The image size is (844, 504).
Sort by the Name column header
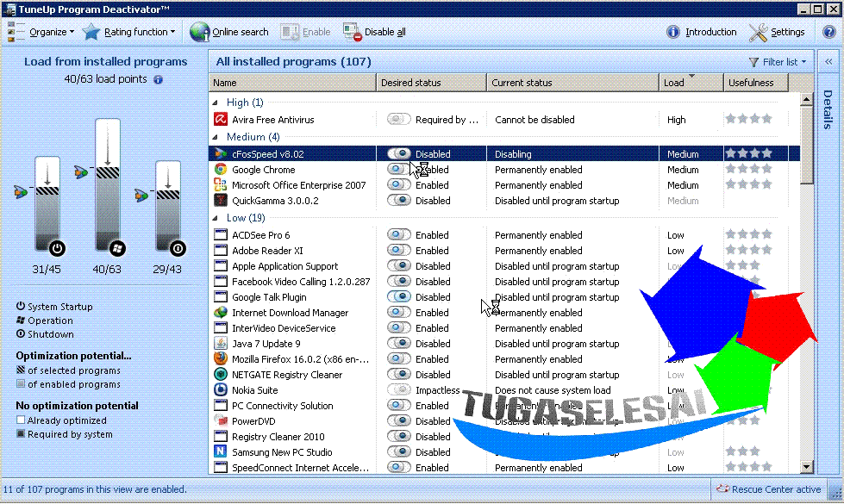[292, 83]
